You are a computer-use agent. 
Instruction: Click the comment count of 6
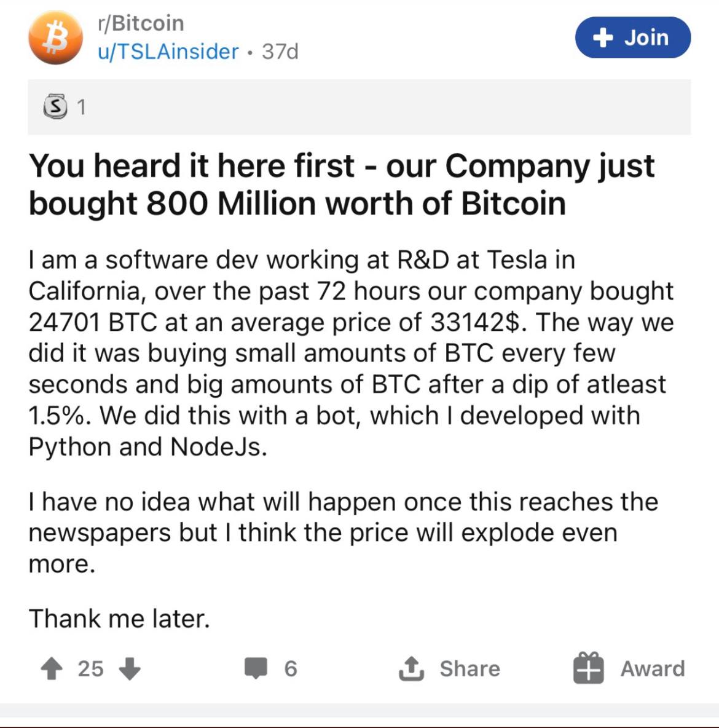291,668
